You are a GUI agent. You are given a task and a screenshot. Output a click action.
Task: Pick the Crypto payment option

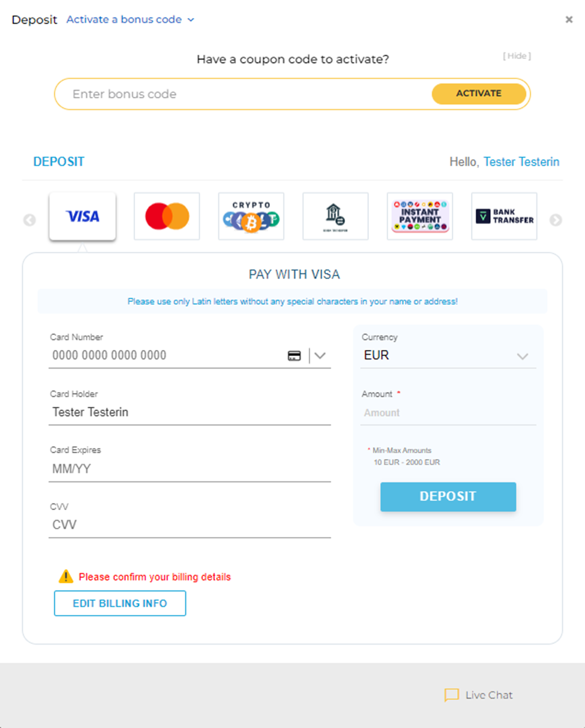(251, 216)
